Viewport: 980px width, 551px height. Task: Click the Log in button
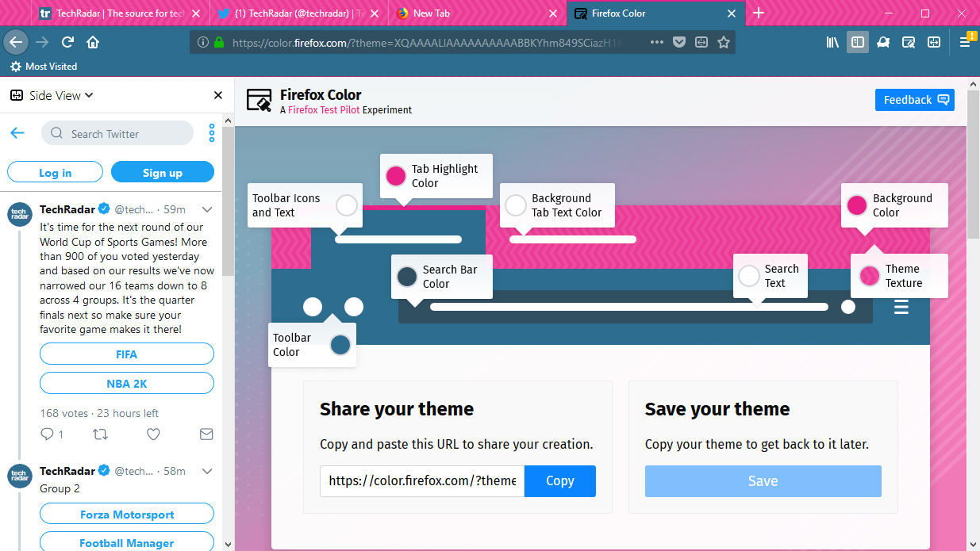click(x=56, y=172)
